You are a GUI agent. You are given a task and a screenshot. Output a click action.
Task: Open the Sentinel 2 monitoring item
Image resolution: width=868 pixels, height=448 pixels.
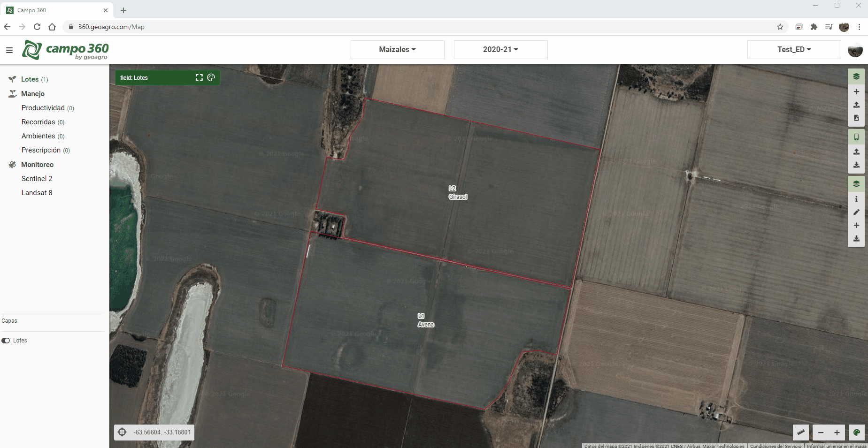[x=37, y=179]
